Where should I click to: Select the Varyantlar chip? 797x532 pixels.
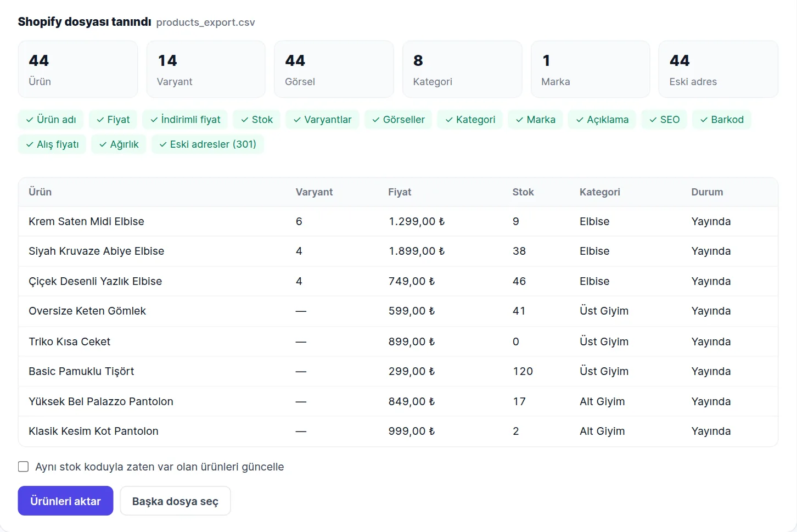pos(322,120)
